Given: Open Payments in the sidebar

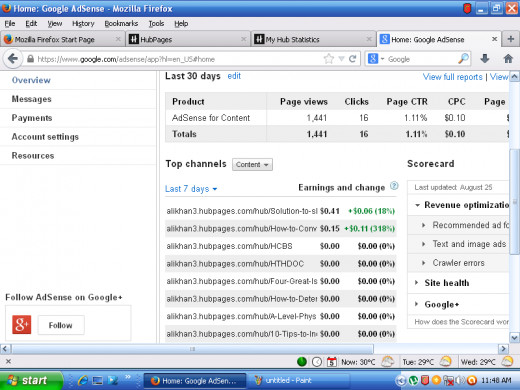Looking at the screenshot, I should (x=32, y=118).
